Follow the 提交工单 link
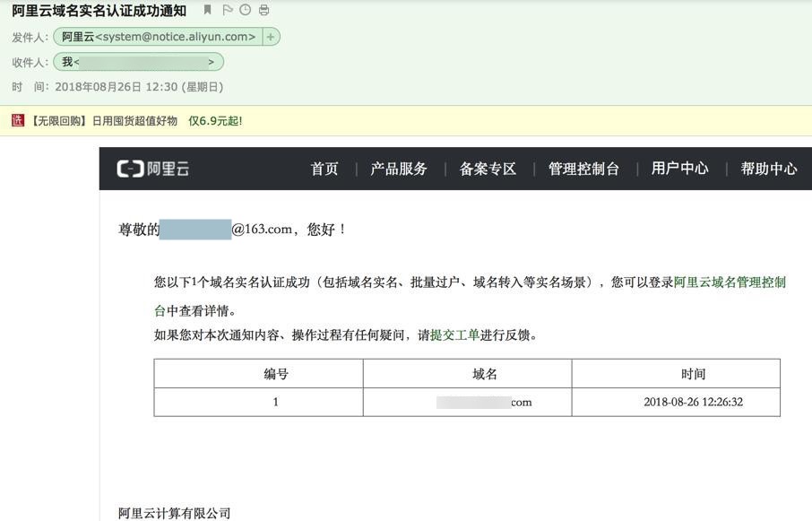Viewport: 812px width, 521px height. 454,335
